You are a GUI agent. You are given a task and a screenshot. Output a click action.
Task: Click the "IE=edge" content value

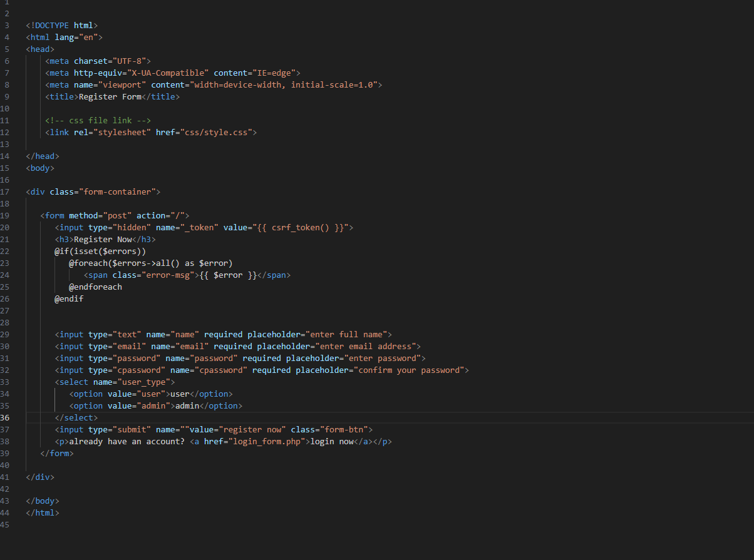(x=274, y=73)
